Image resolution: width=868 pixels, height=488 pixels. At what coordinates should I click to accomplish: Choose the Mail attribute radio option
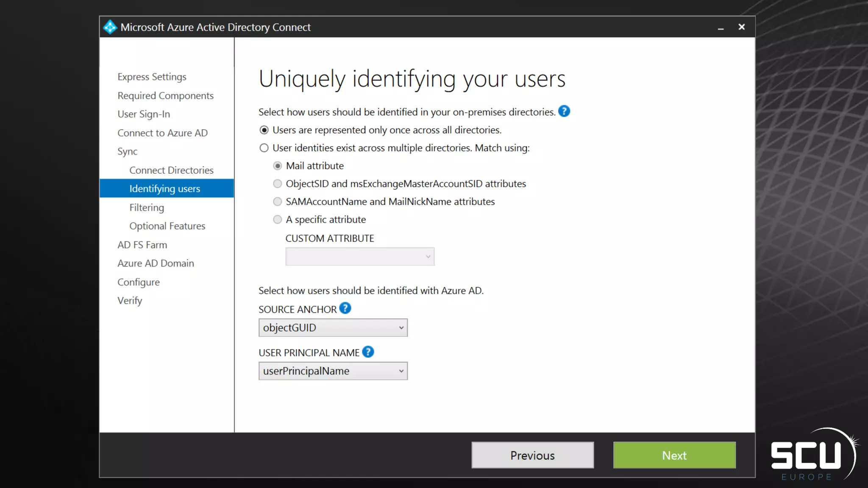coord(277,166)
